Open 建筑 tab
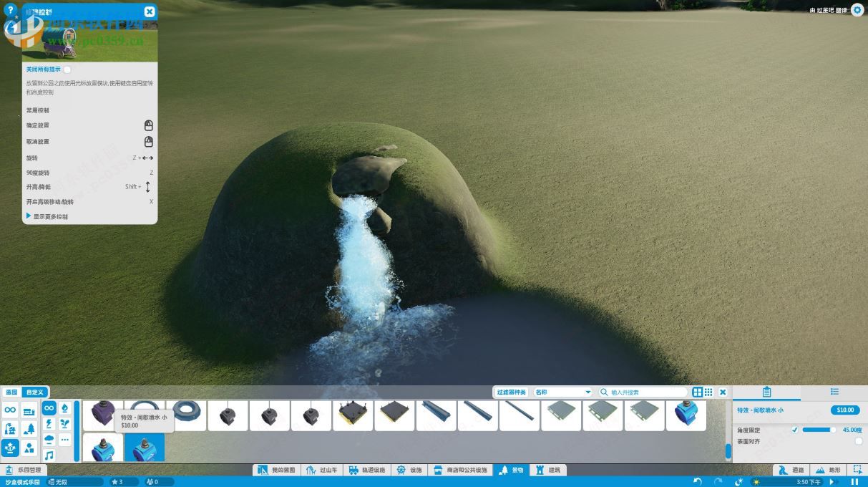Image resolution: width=868 pixels, height=487 pixels. [549, 471]
